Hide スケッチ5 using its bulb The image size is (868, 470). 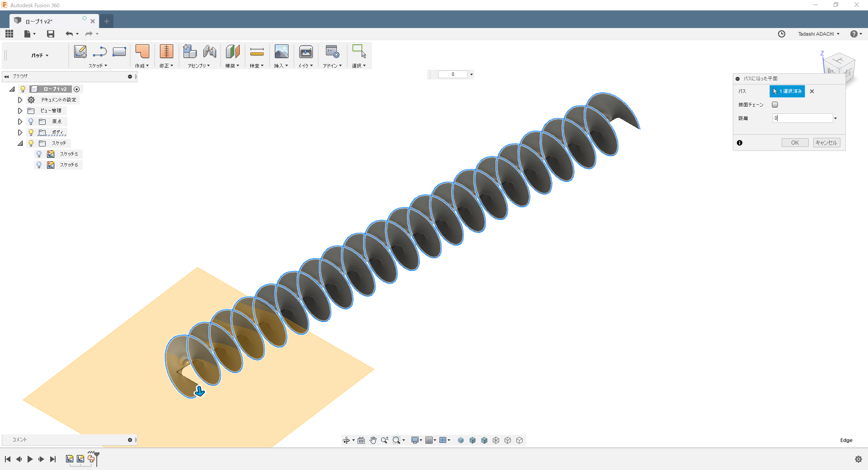pyautogui.click(x=39, y=154)
